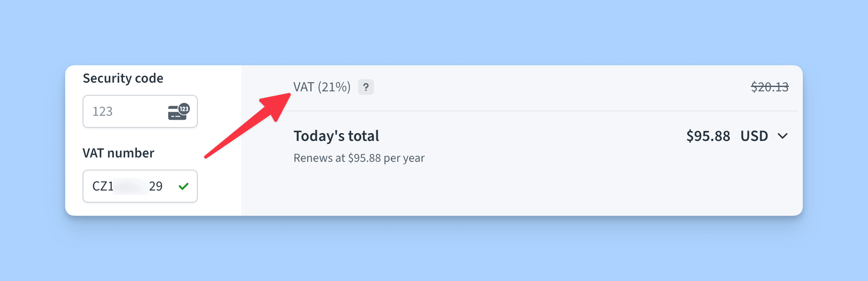
Task: Click the VAT help question mark icon
Action: pos(366,87)
